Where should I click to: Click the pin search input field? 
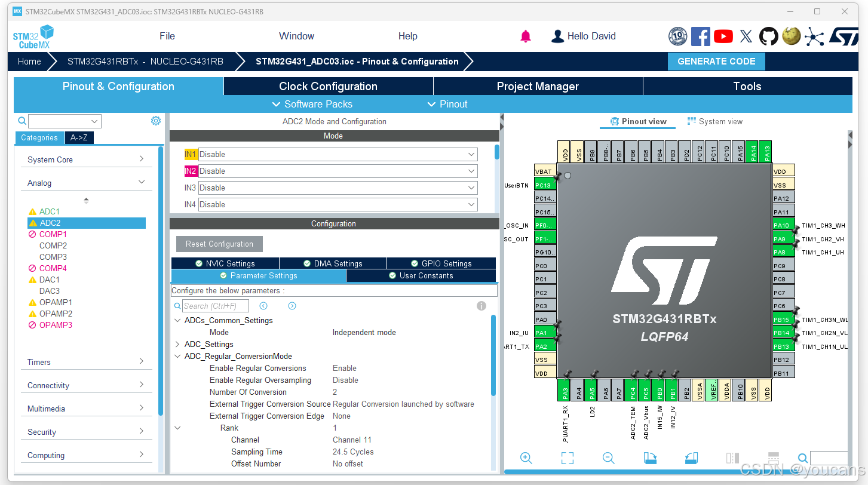829,458
